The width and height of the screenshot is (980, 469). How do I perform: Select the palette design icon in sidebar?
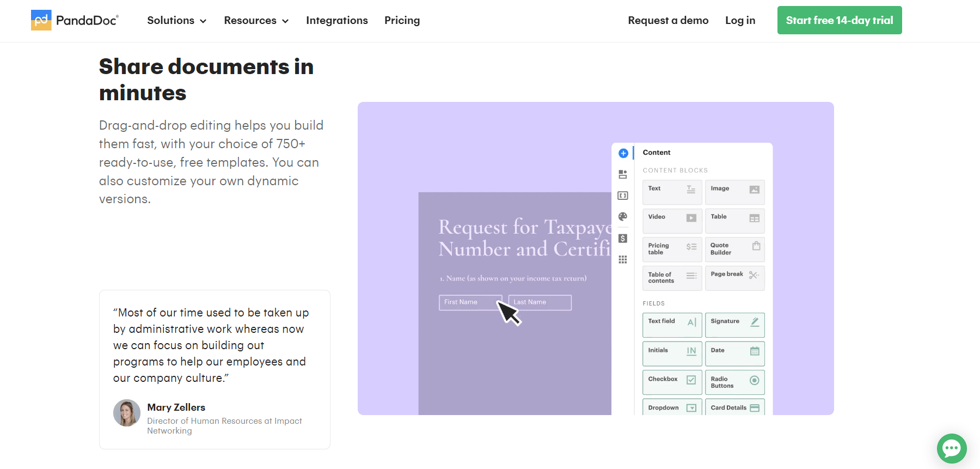point(623,217)
